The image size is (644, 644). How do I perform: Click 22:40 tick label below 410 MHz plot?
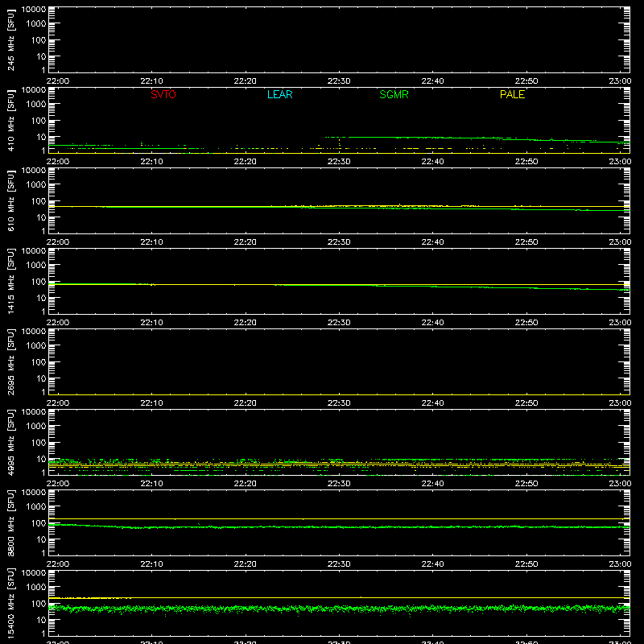tap(432, 162)
